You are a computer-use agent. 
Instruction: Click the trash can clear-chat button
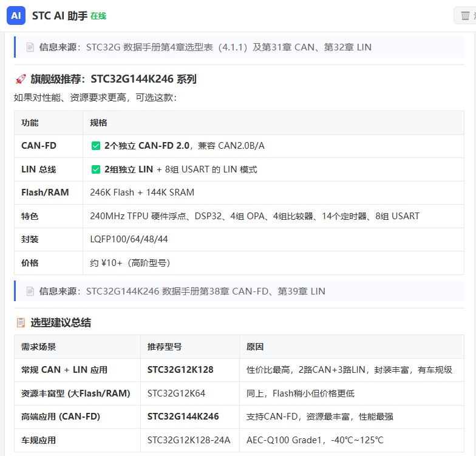465,16
